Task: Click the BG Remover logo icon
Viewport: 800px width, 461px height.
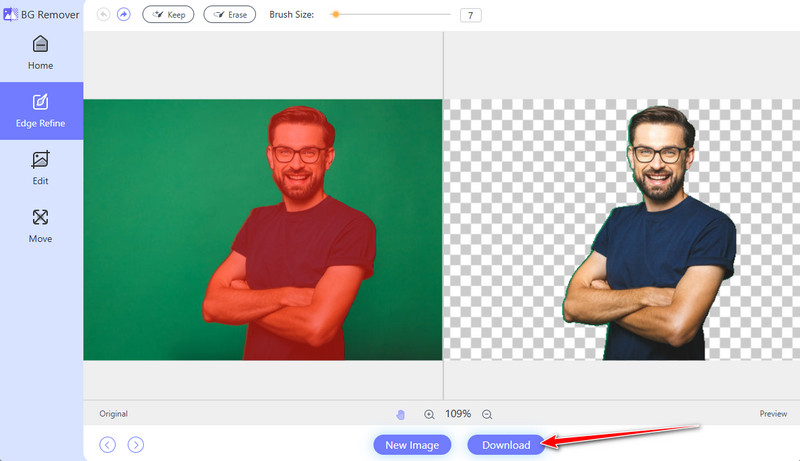Action: [x=8, y=14]
